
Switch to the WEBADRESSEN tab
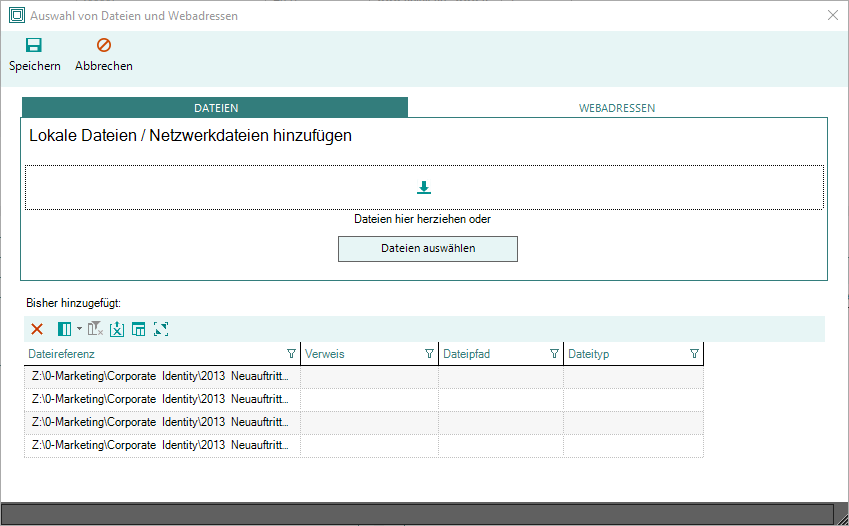click(x=617, y=108)
